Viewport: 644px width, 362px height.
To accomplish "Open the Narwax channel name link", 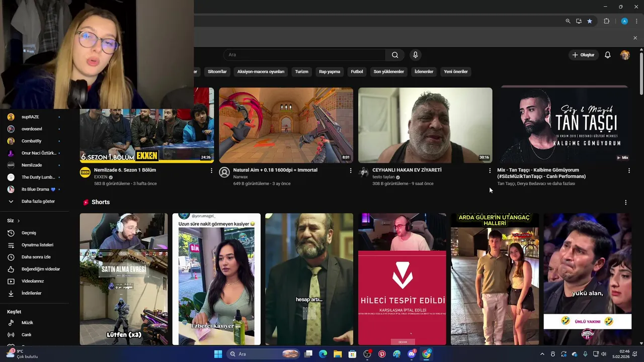I will coord(240,177).
